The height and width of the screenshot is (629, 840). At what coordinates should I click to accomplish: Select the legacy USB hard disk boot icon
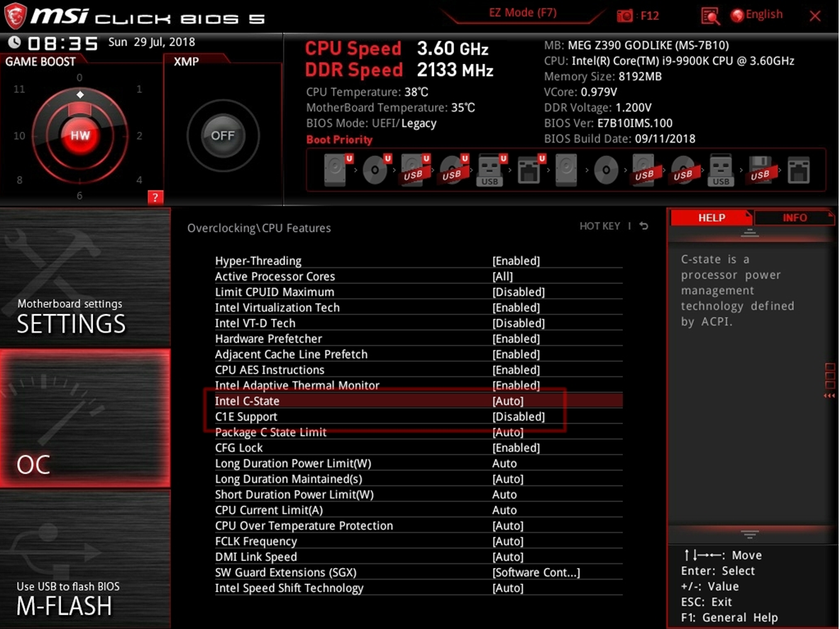[644, 170]
